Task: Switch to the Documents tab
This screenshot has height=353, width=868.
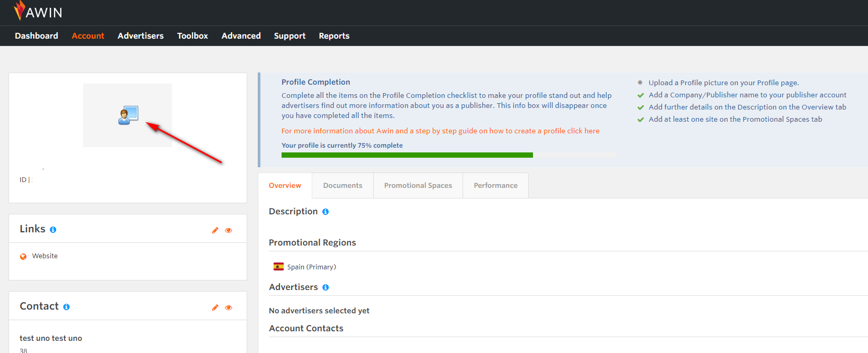Action: pyautogui.click(x=342, y=186)
